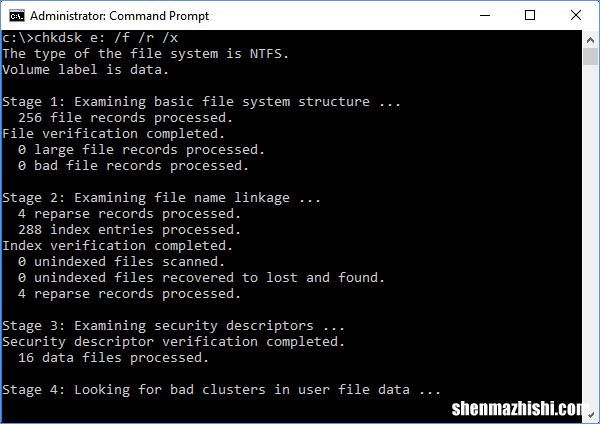Click the '16 data files processed' line
The height and width of the screenshot is (424, 600).
[113, 358]
